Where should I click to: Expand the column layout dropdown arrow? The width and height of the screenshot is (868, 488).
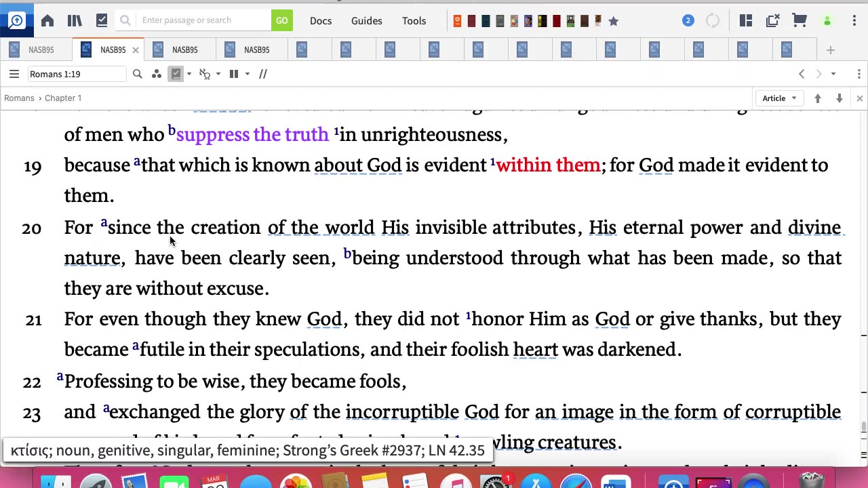pos(247,74)
